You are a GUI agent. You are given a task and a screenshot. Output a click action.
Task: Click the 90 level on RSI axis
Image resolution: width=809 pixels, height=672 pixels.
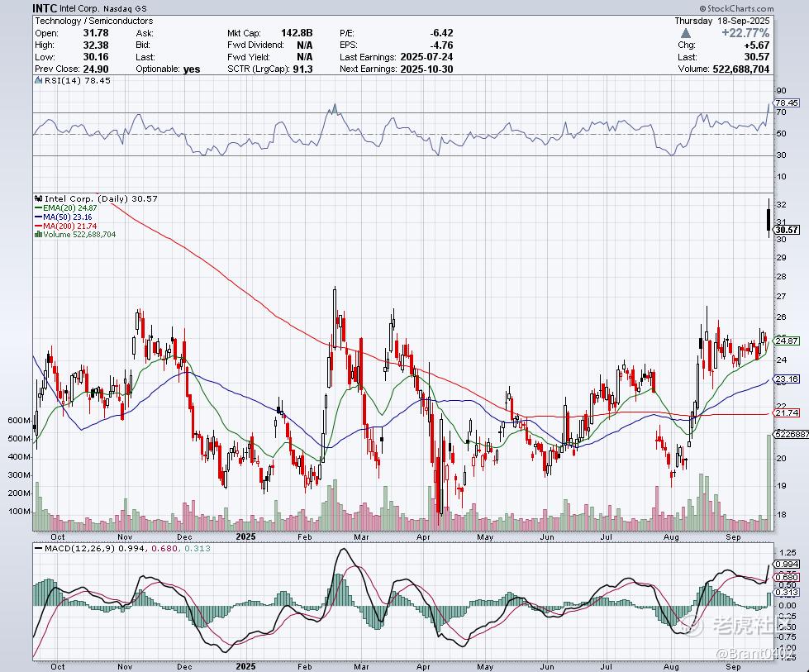(x=781, y=91)
